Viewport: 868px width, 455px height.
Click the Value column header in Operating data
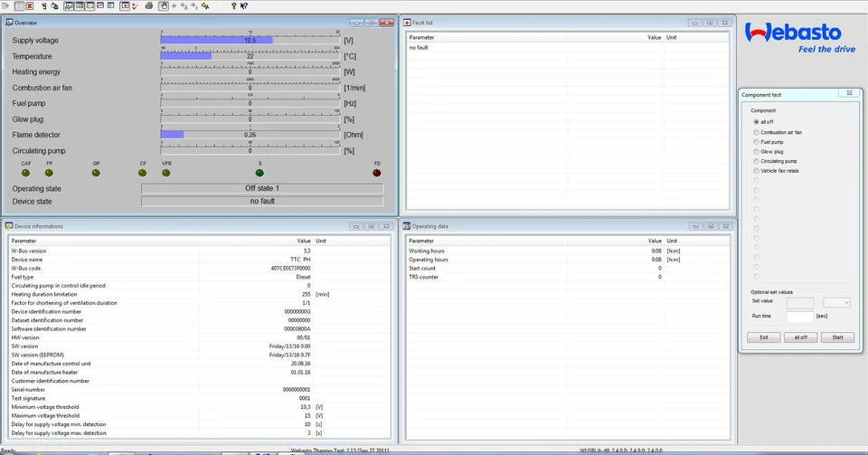click(x=655, y=241)
